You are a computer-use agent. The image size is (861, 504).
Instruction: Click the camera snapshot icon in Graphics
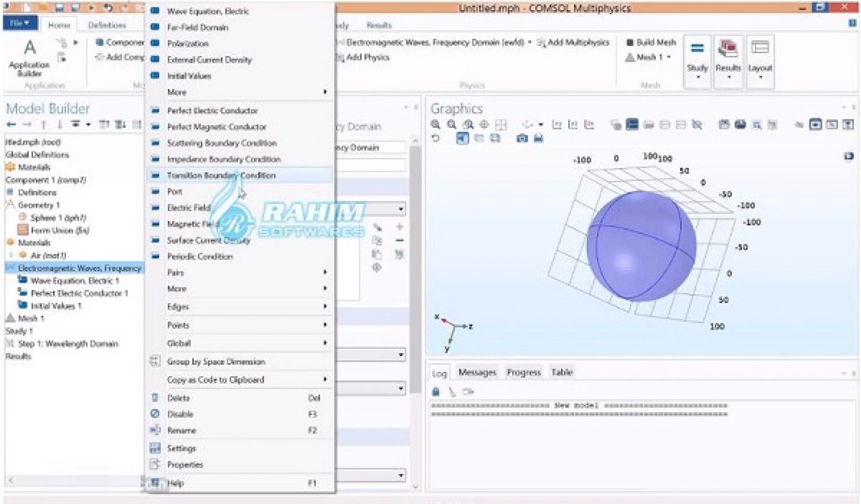[522, 138]
